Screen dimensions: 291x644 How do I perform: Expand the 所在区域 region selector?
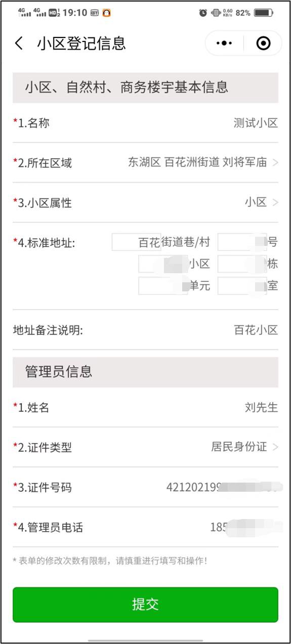point(145,162)
